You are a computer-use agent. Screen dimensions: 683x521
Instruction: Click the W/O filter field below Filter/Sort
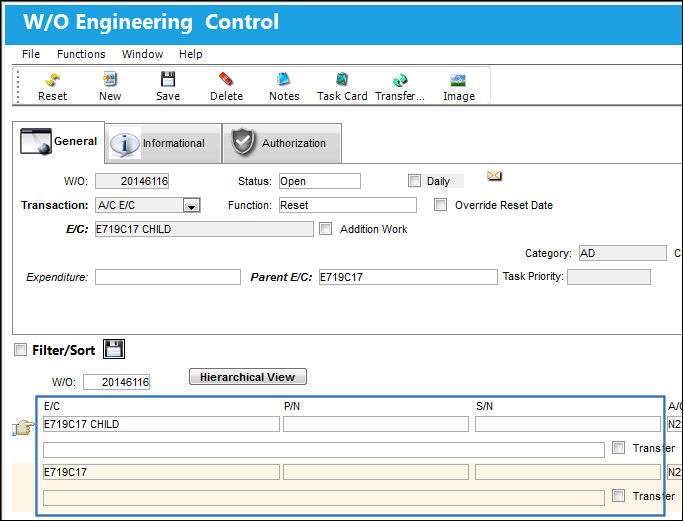pos(116,382)
